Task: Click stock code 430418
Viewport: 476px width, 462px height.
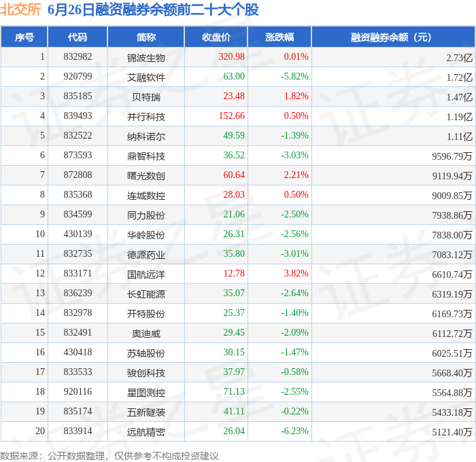Action: point(78,353)
